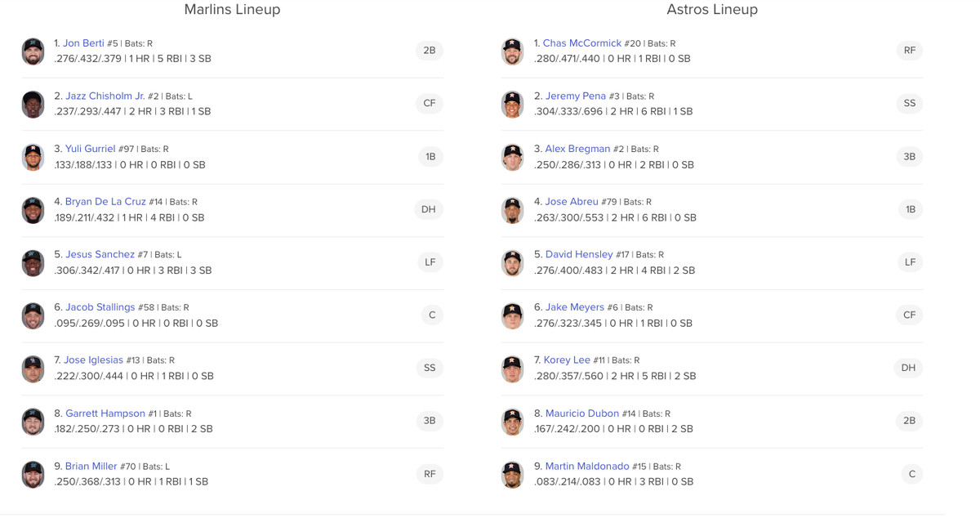
Task: Click Chas McCormick's headshot image
Action: tap(512, 51)
